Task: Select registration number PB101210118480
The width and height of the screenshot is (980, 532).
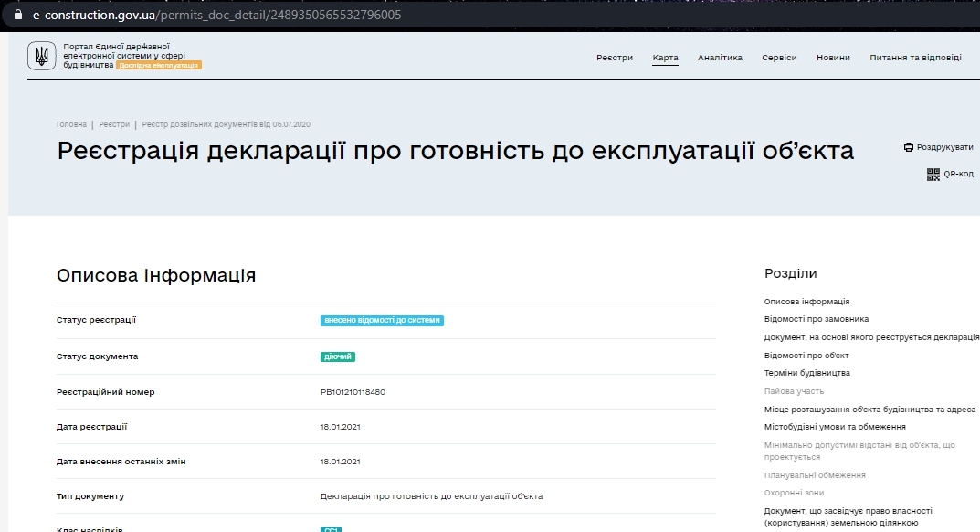Action: coord(353,392)
